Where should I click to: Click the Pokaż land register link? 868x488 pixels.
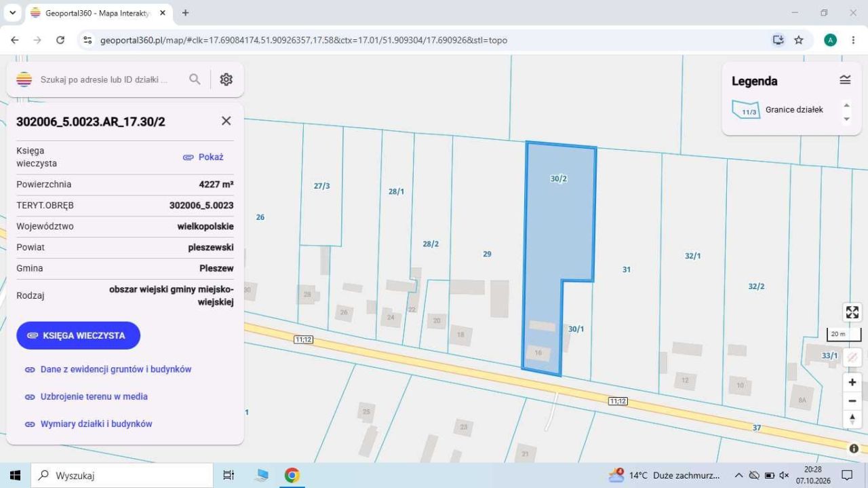pos(203,157)
